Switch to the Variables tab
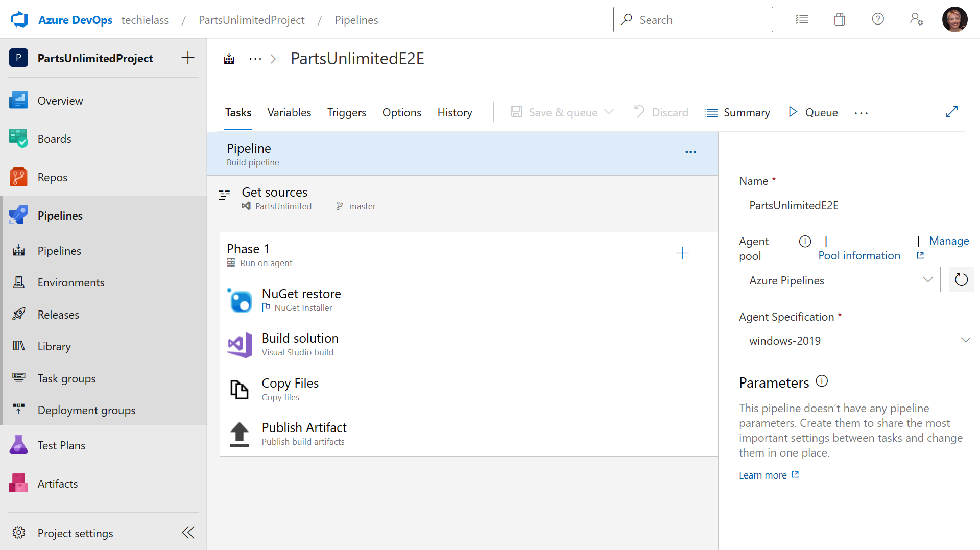This screenshot has width=980, height=550. [x=289, y=112]
